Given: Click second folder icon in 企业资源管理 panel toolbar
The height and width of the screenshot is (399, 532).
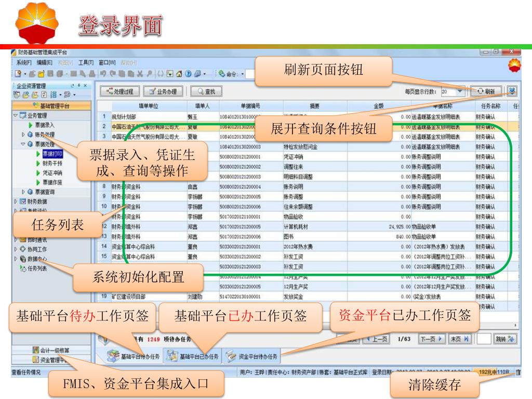Looking at the screenshot, I should click(26, 95).
